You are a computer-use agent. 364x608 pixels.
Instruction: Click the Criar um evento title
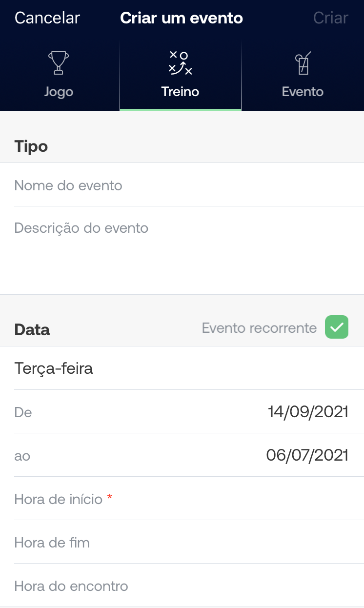182,19
